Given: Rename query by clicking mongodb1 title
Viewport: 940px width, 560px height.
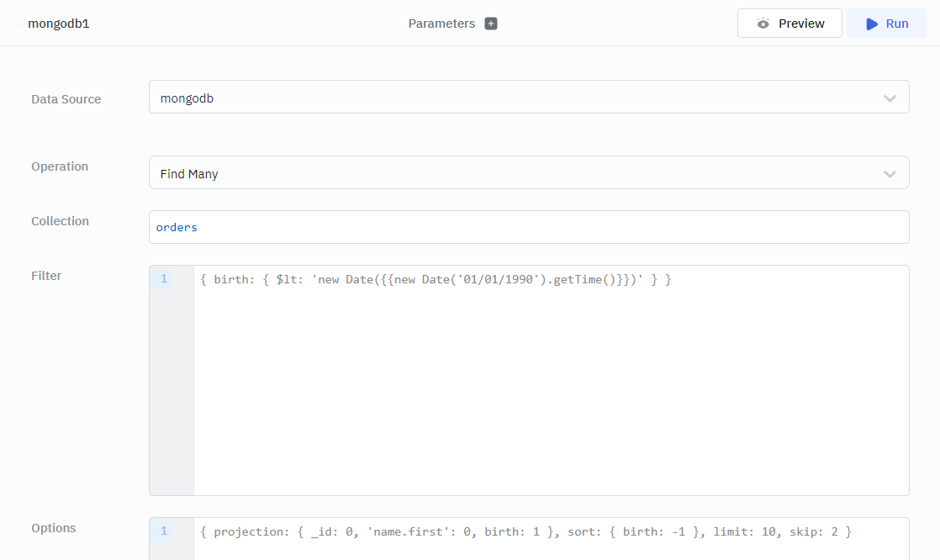Looking at the screenshot, I should point(59,24).
